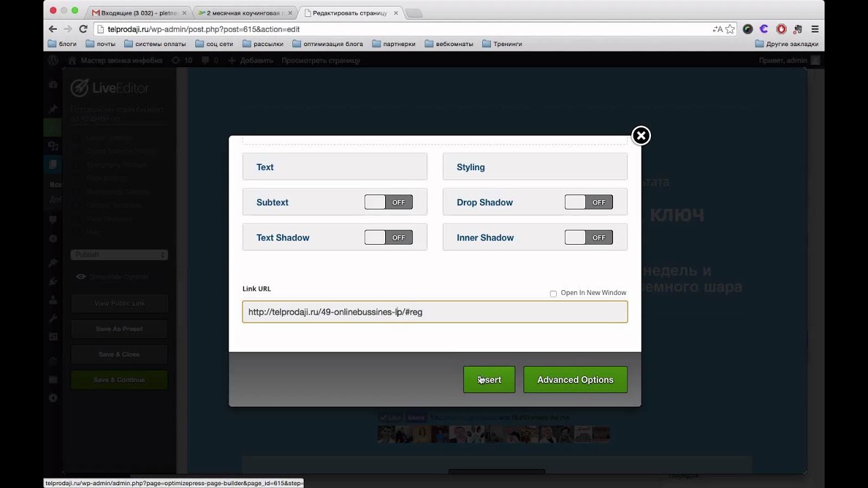Click the Save & Close button
The width and height of the screenshot is (868, 488).
tap(119, 354)
